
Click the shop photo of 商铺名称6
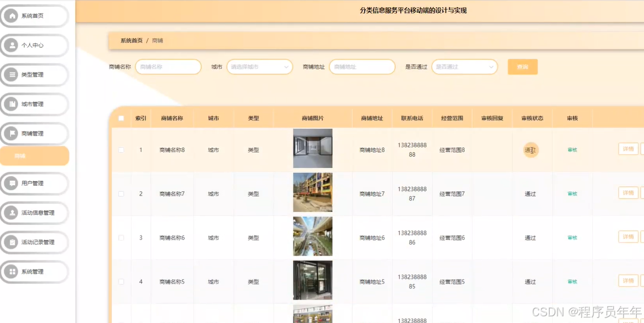tap(312, 237)
